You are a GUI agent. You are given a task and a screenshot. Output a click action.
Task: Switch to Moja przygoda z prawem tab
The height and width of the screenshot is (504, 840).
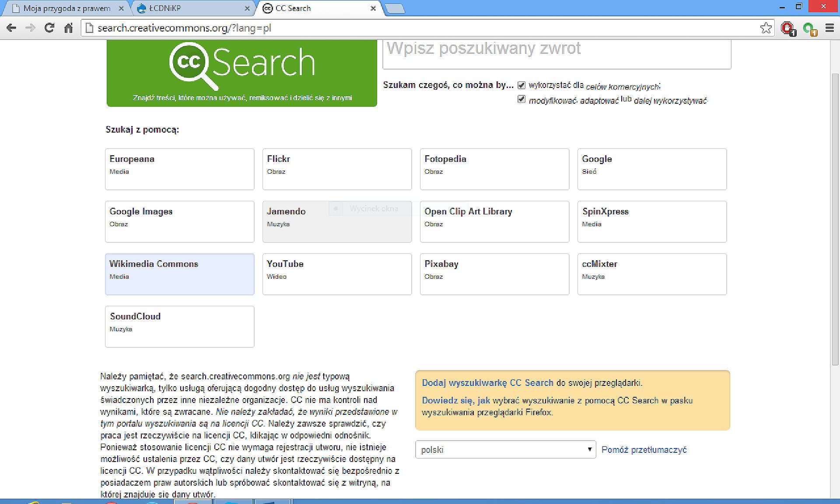point(66,8)
